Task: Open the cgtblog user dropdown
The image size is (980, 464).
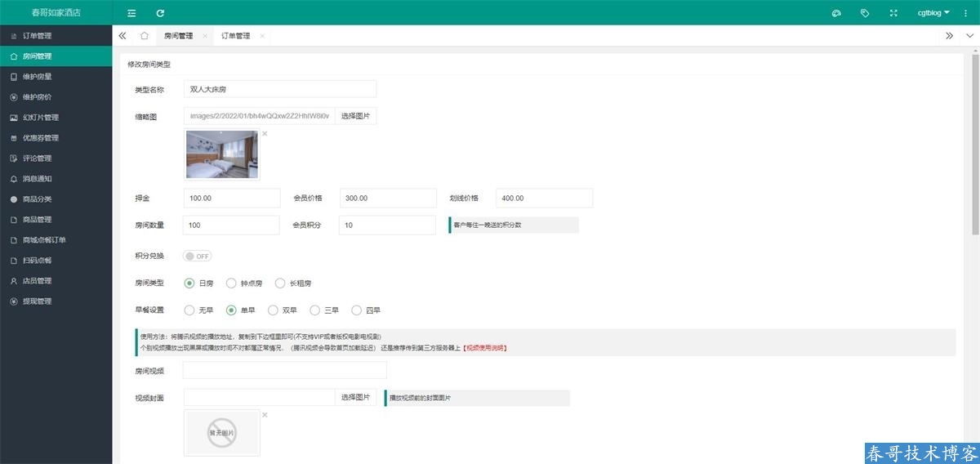Action: pos(933,13)
